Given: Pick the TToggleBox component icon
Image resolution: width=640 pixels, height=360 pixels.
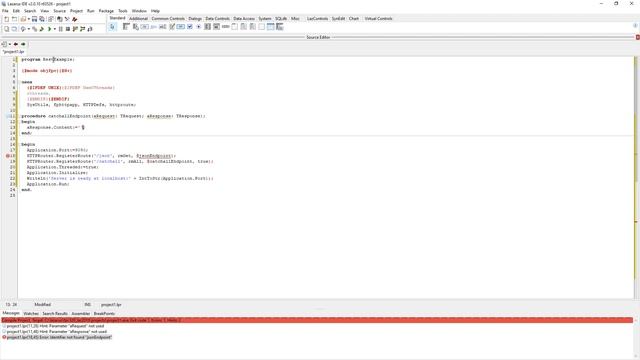Looking at the screenshot, I should [x=180, y=27].
